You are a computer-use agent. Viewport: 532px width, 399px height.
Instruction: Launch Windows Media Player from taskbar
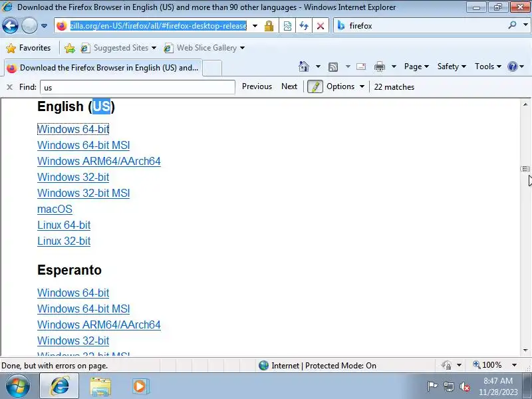click(140, 386)
